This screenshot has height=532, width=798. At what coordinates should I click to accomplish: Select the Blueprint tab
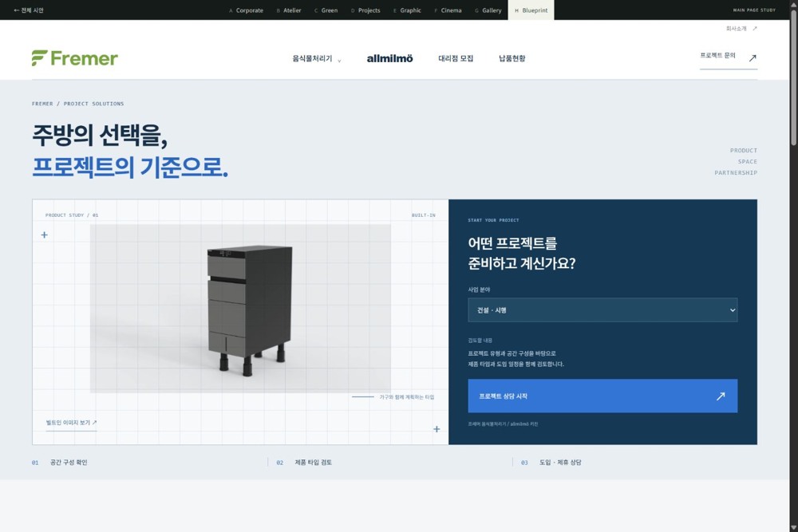click(x=531, y=10)
